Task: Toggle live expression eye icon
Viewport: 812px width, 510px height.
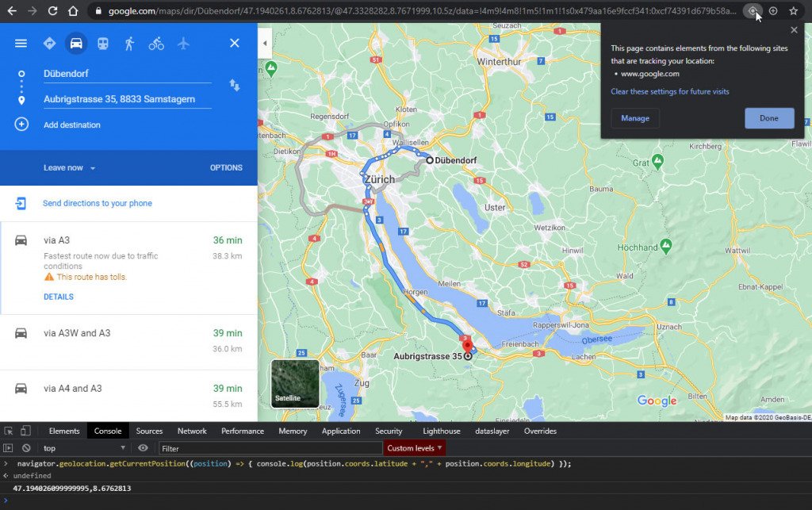Action: pyautogui.click(x=143, y=448)
